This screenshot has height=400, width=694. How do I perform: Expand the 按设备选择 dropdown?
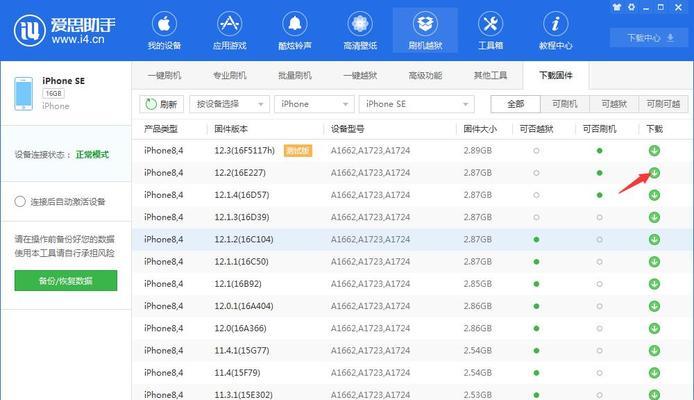[229, 104]
